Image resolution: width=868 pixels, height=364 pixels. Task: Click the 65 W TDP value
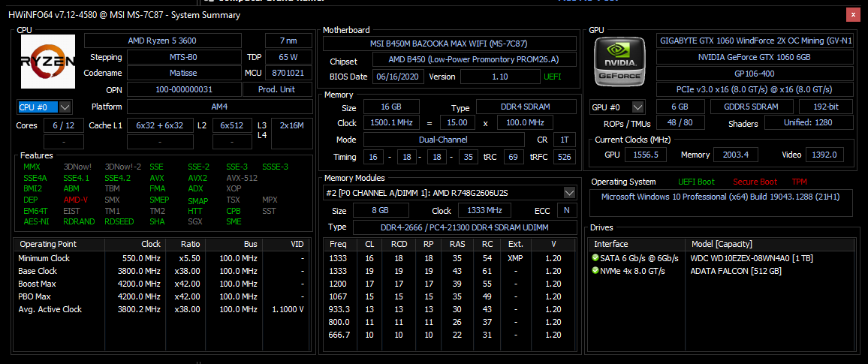[x=288, y=58]
